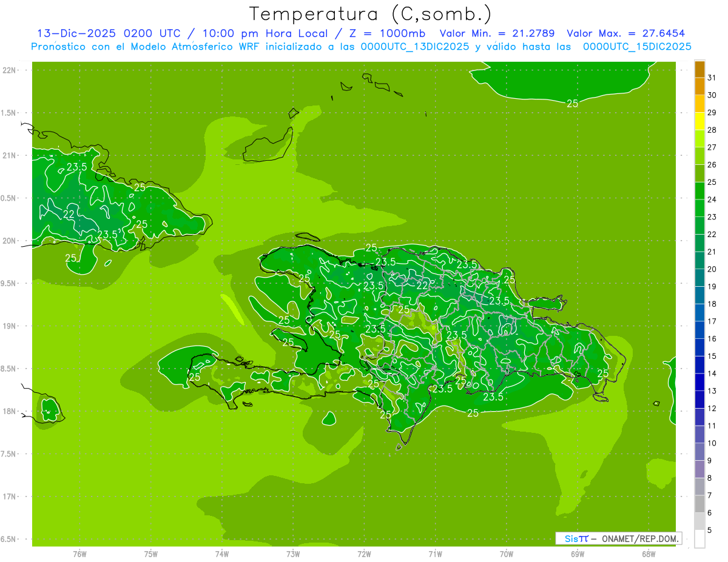
Task: Pick the white swatch below 5
Action: [699, 539]
